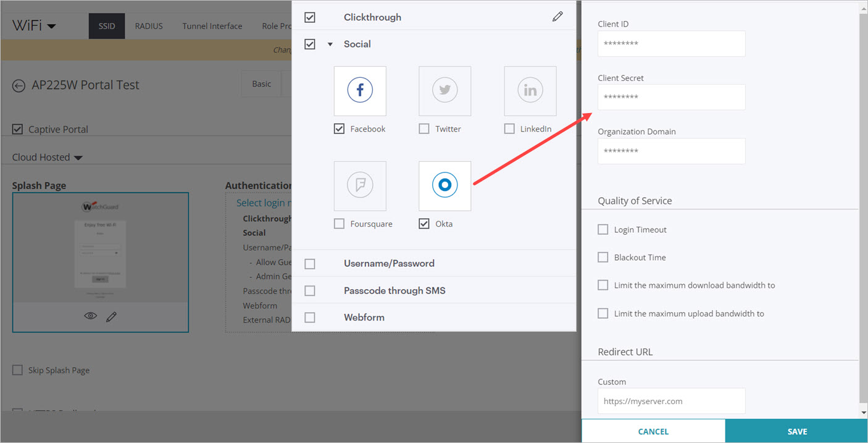Open the Clickthrough edit pencil icon

coord(557,17)
